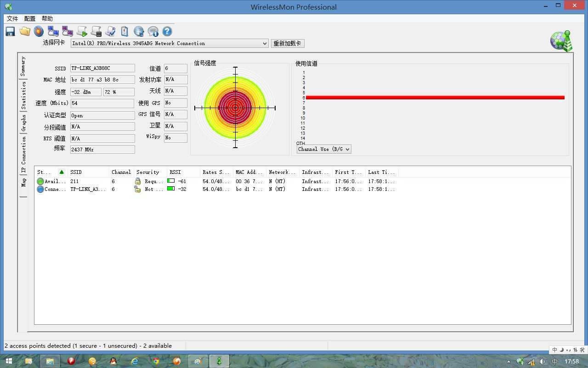Click the signal strength radar center
This screenshot has height=368, width=588.
click(x=235, y=108)
